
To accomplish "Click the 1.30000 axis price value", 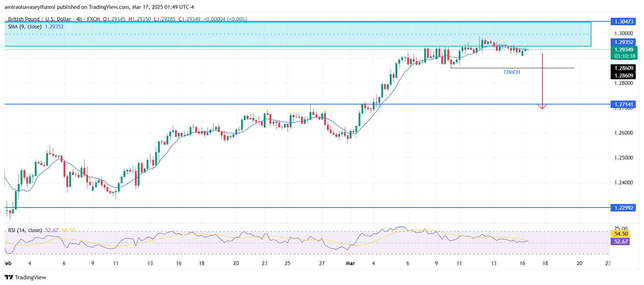I will tap(623, 33).
